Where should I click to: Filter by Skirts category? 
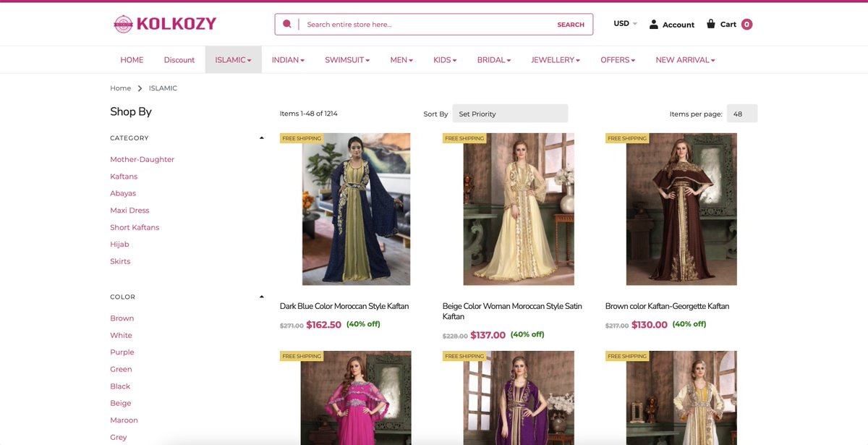[x=120, y=261]
